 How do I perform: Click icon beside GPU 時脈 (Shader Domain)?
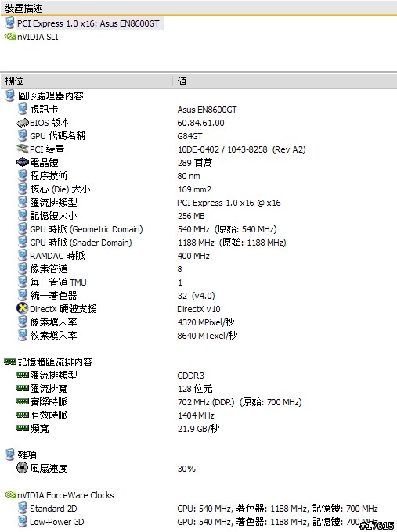22,242
